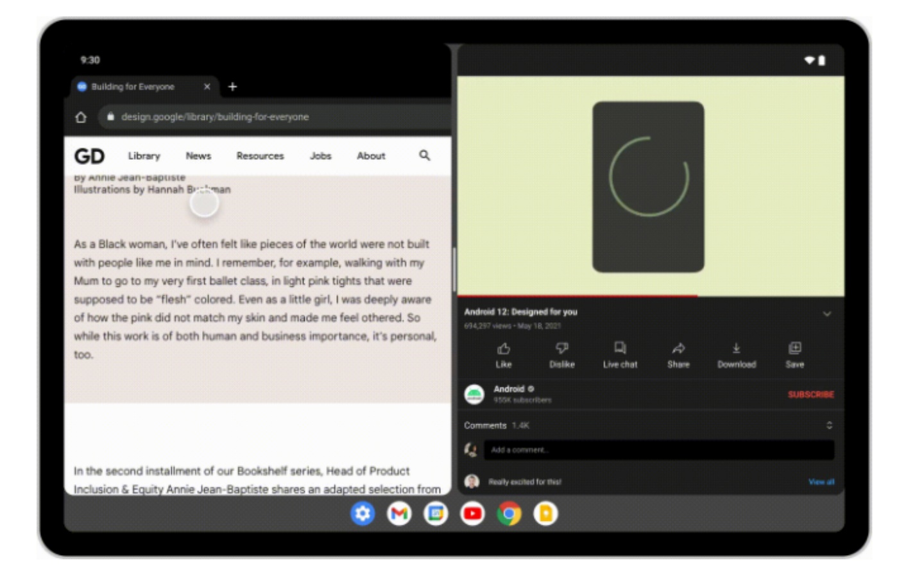Open the News menu item

198,156
